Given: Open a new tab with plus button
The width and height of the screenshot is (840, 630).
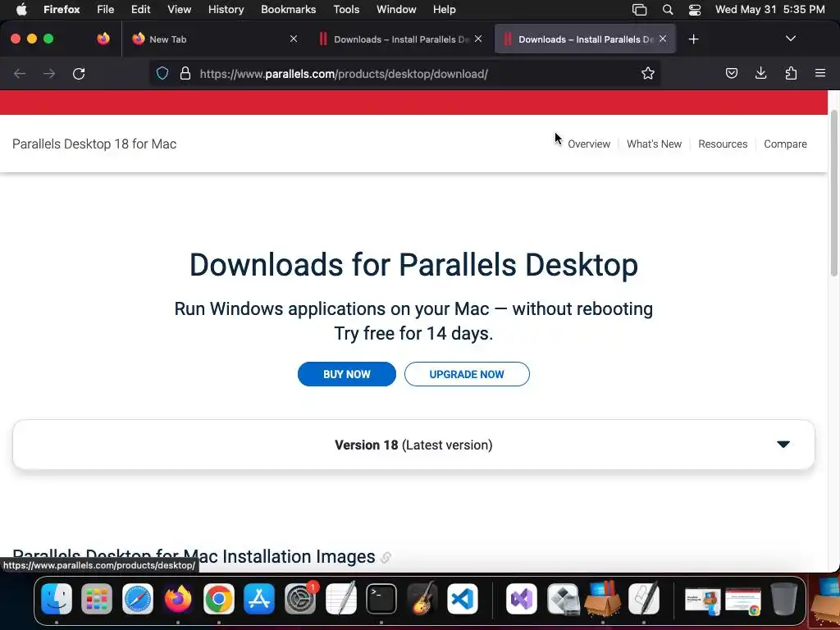Looking at the screenshot, I should click(693, 39).
